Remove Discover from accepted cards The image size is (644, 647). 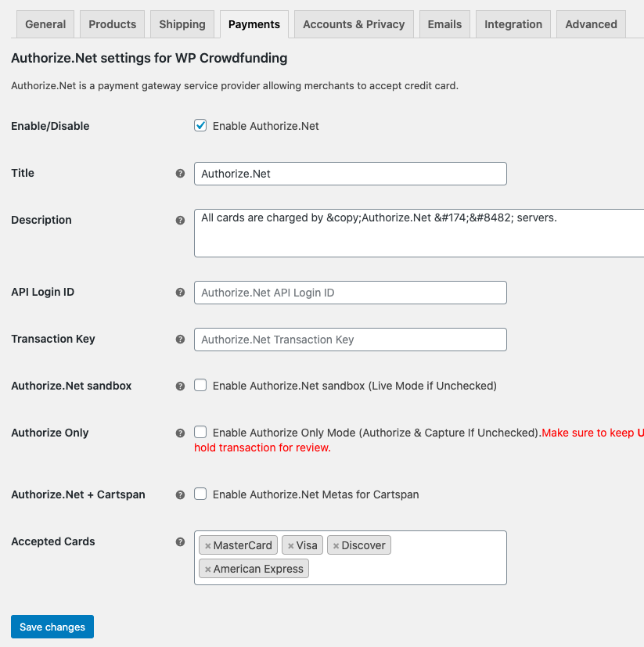[336, 546]
